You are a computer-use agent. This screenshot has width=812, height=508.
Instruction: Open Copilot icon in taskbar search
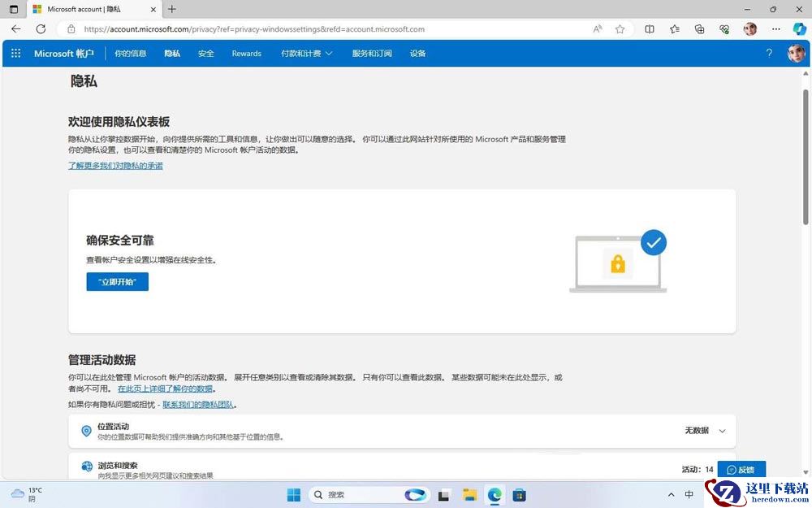tap(415, 494)
